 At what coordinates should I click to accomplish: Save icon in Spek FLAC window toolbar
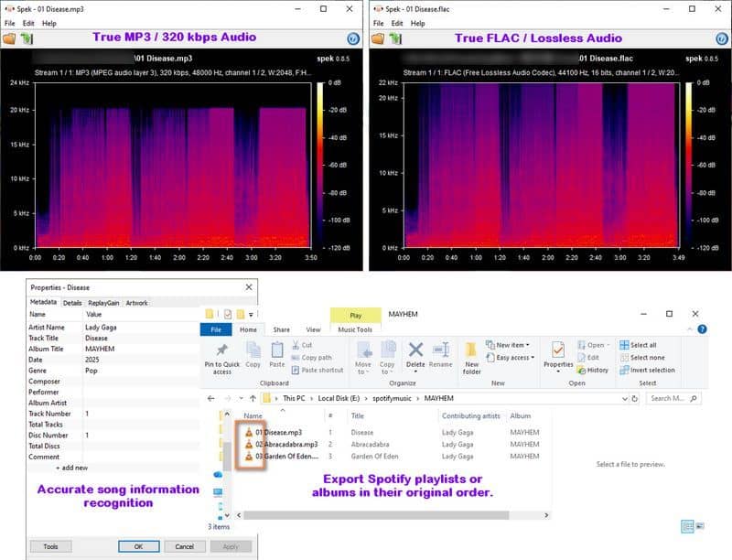pos(395,38)
